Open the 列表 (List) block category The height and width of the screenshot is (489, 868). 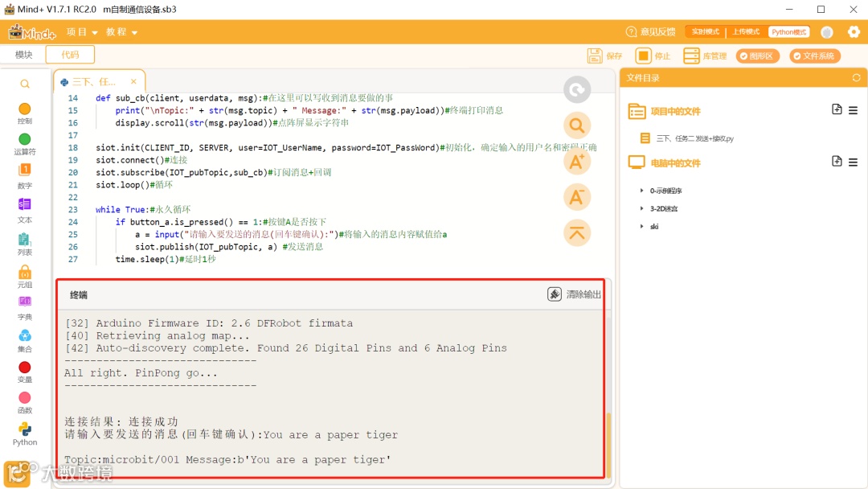(x=24, y=239)
